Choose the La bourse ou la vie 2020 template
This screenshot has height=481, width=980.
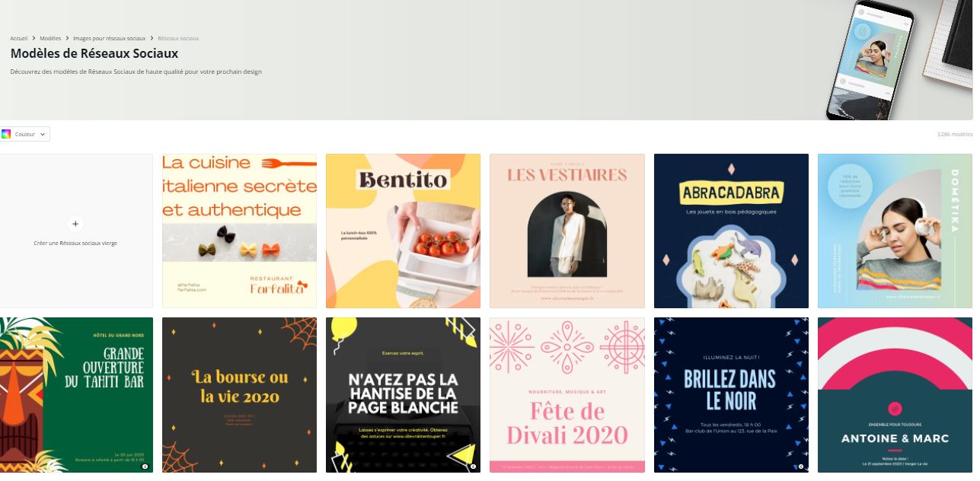point(239,395)
